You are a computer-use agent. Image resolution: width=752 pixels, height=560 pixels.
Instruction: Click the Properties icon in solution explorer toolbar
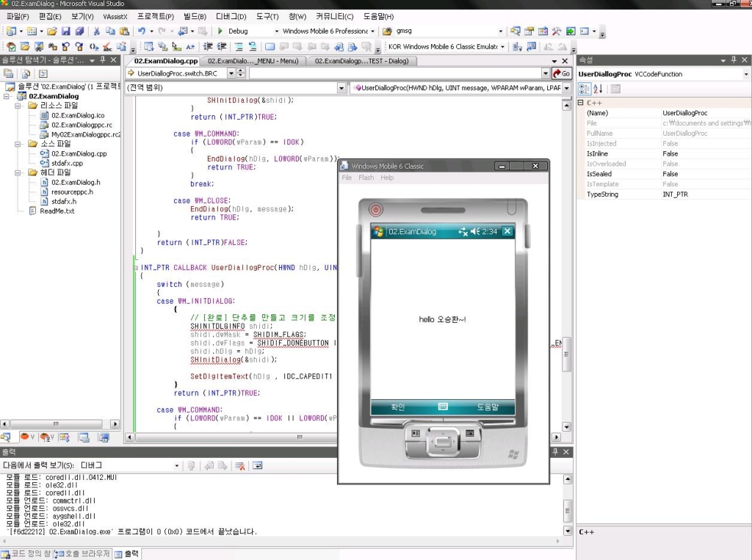click(9, 73)
